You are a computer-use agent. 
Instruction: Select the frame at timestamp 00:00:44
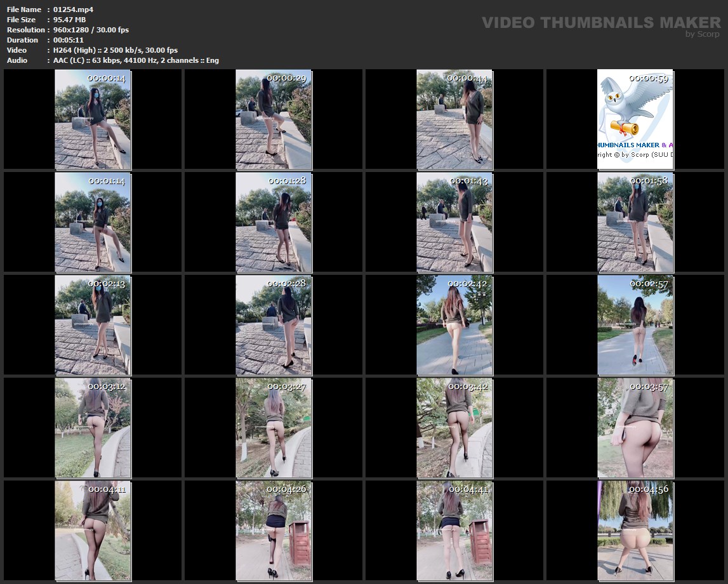pos(454,119)
